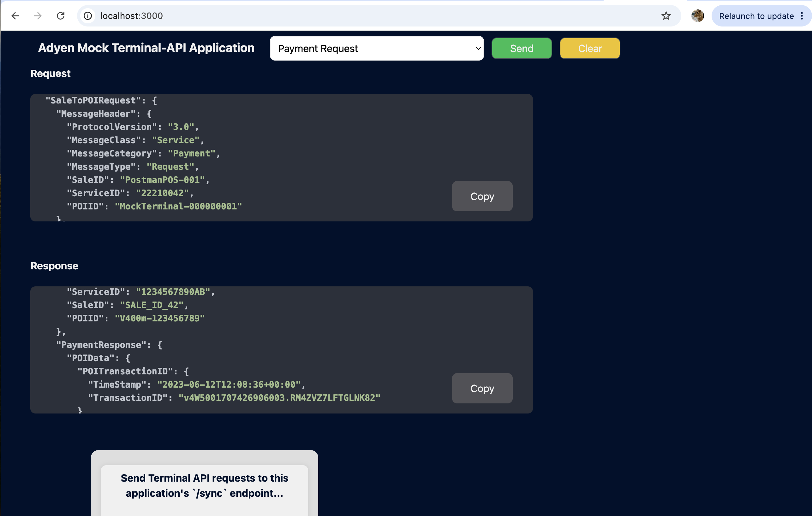Image resolution: width=812 pixels, height=516 pixels.
Task: Open Chrome three-dot menu
Action: pos(802,16)
